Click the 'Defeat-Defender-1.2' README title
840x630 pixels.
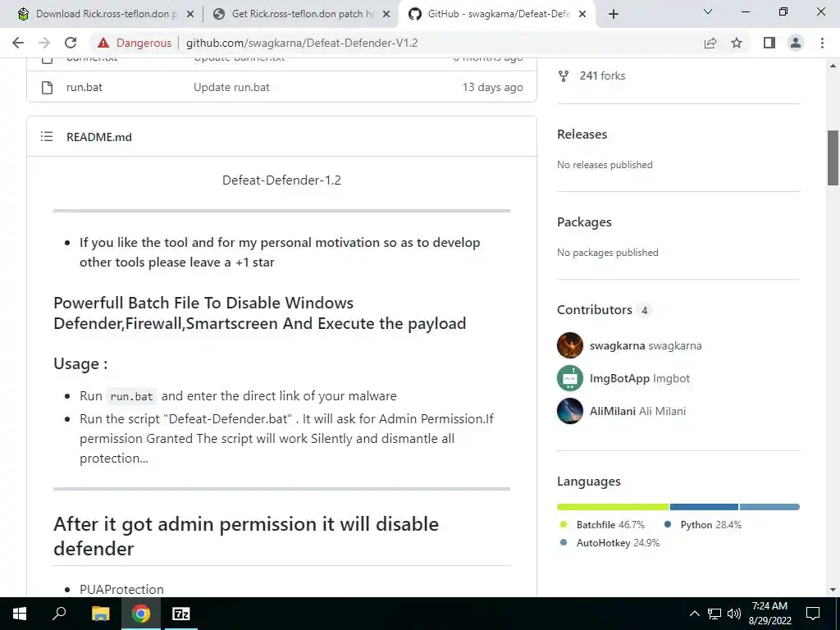click(x=282, y=180)
